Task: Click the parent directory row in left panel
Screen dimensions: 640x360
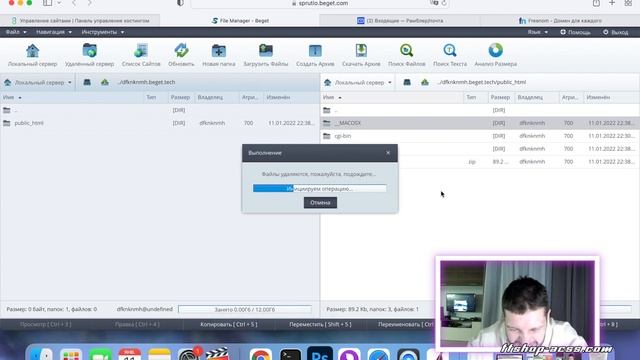Action: tap(160, 110)
